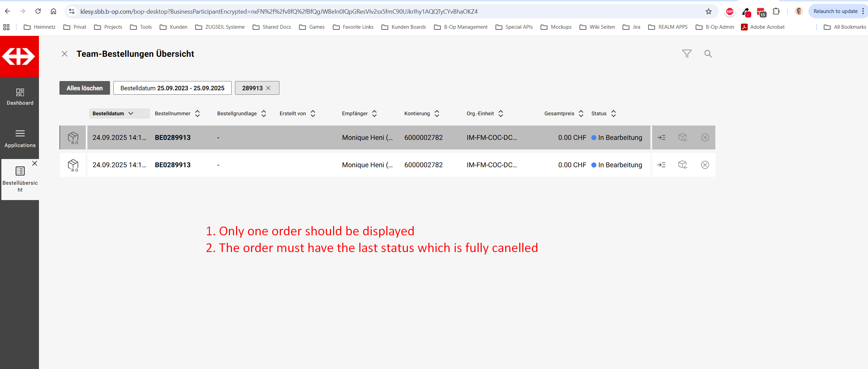Remove the 289913 filter chip
The width and height of the screenshot is (868, 369).
click(268, 88)
